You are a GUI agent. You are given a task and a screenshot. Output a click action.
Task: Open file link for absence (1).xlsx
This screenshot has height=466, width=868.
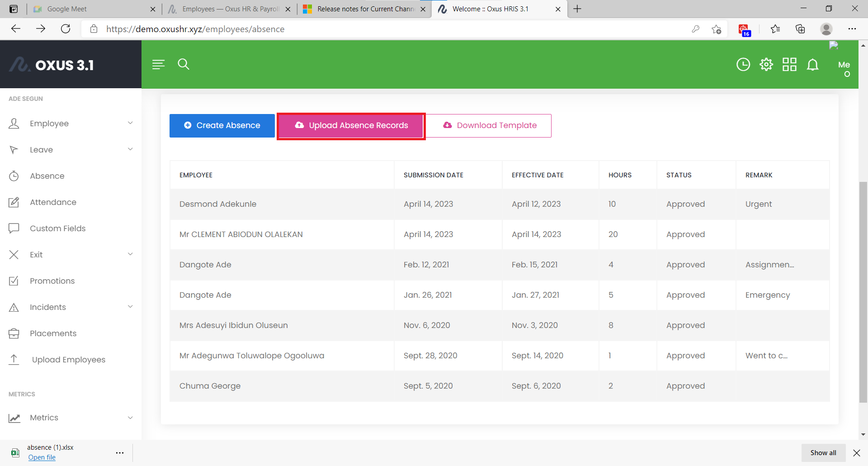[x=42, y=457]
